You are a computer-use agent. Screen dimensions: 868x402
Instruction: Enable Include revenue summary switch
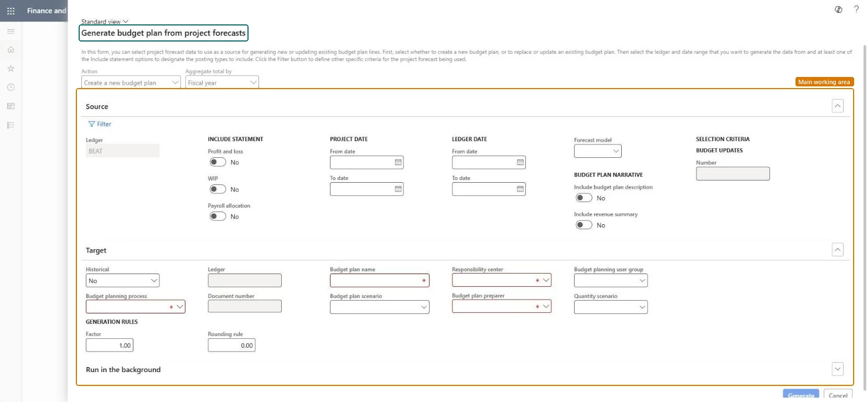(584, 225)
